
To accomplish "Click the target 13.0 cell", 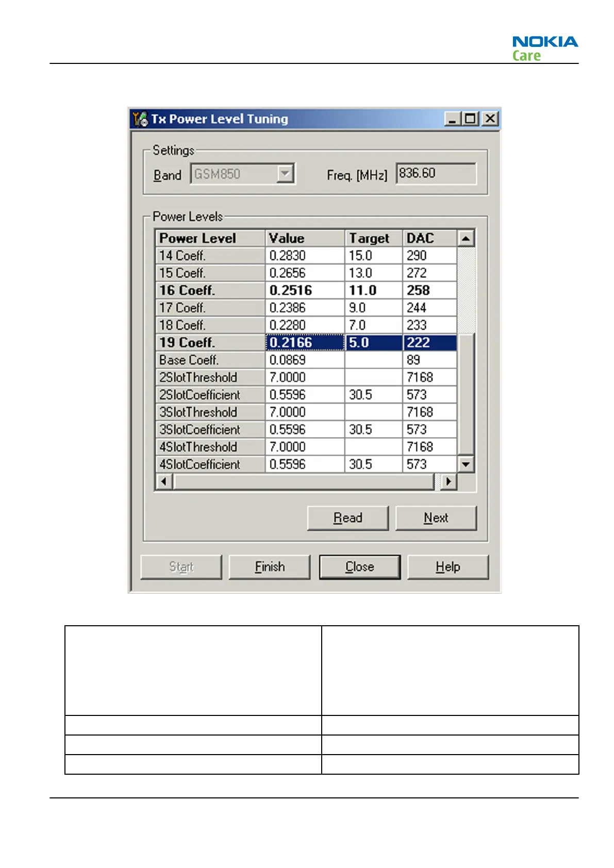I will point(373,273).
